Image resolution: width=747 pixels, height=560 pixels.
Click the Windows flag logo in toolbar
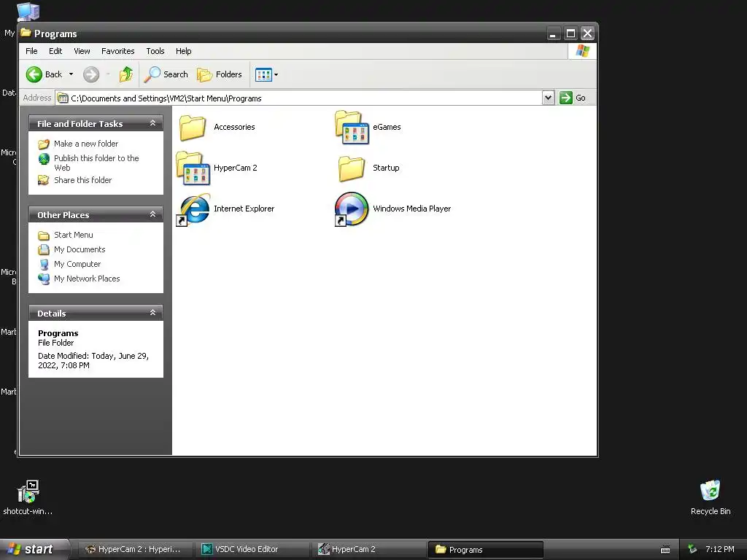[582, 51]
